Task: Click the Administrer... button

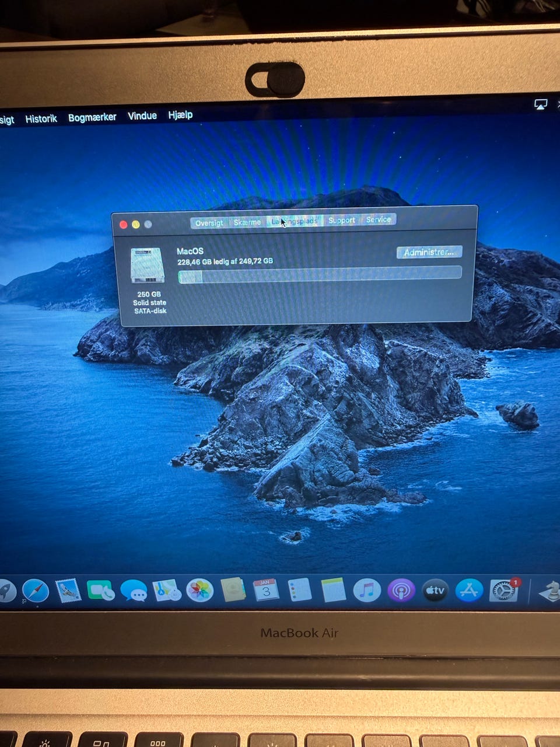Action: [429, 252]
